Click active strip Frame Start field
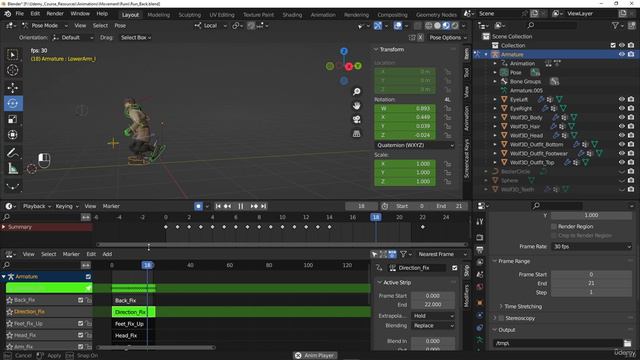640x360 pixels. 433,296
